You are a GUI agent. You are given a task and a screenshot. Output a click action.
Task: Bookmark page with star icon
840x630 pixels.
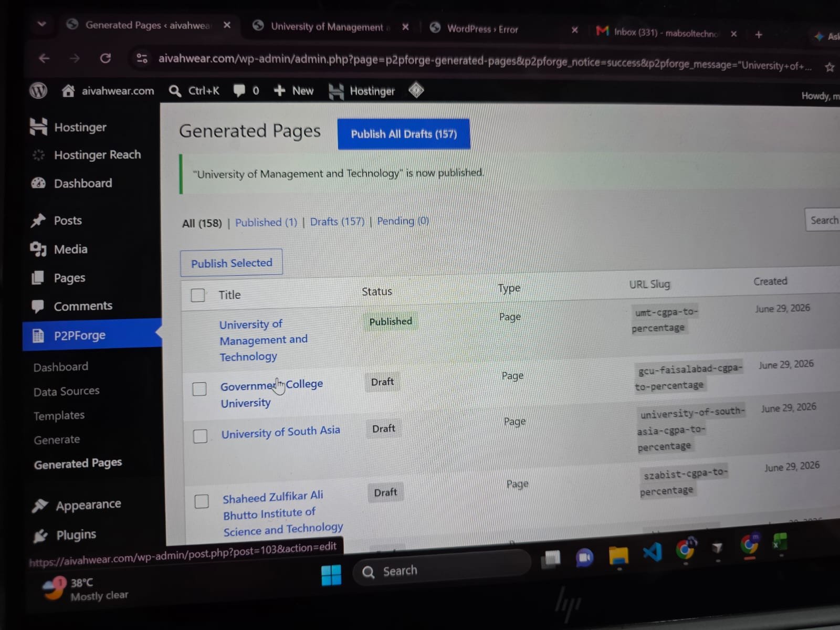click(829, 67)
